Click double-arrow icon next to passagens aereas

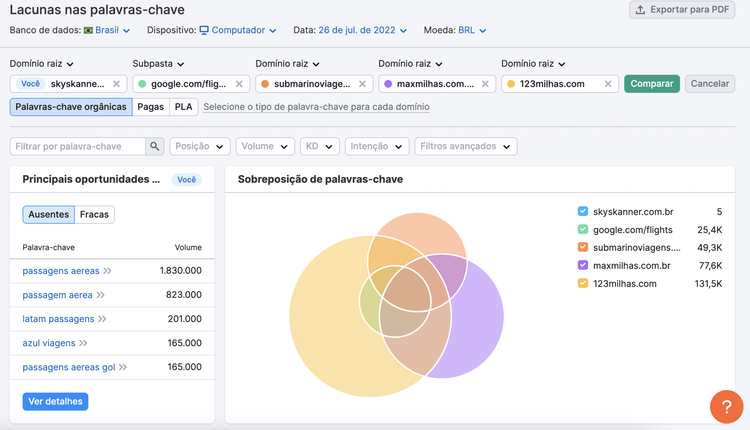click(x=107, y=271)
